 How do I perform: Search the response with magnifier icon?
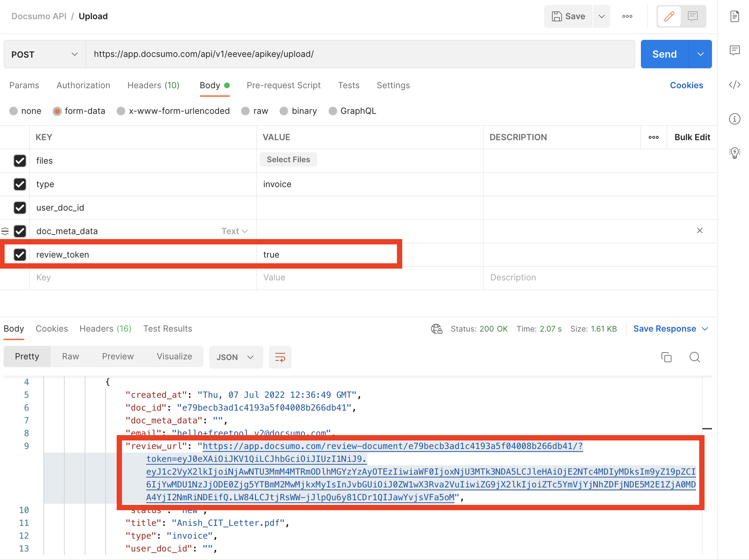(695, 357)
